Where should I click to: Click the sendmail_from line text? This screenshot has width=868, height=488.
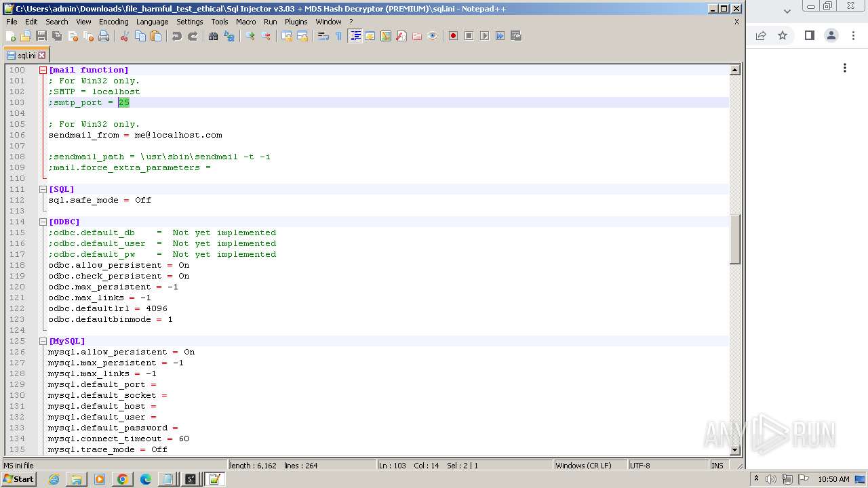click(x=135, y=135)
